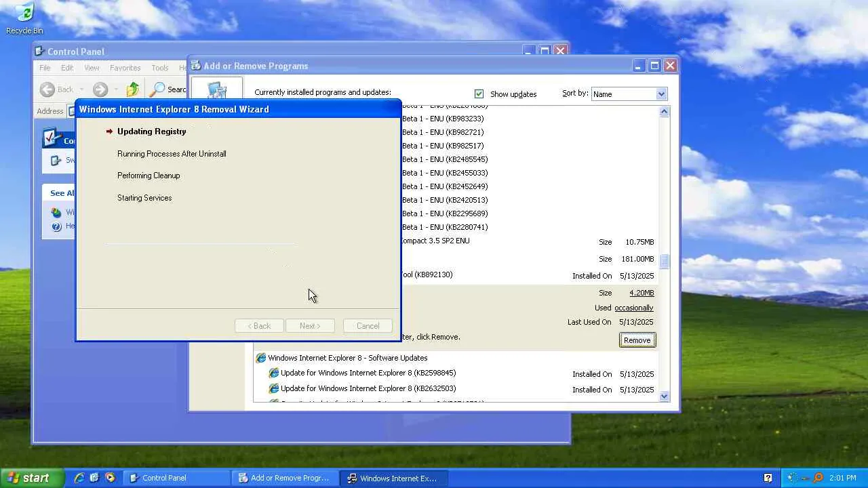Click the 181.00MB size value

[637, 259]
